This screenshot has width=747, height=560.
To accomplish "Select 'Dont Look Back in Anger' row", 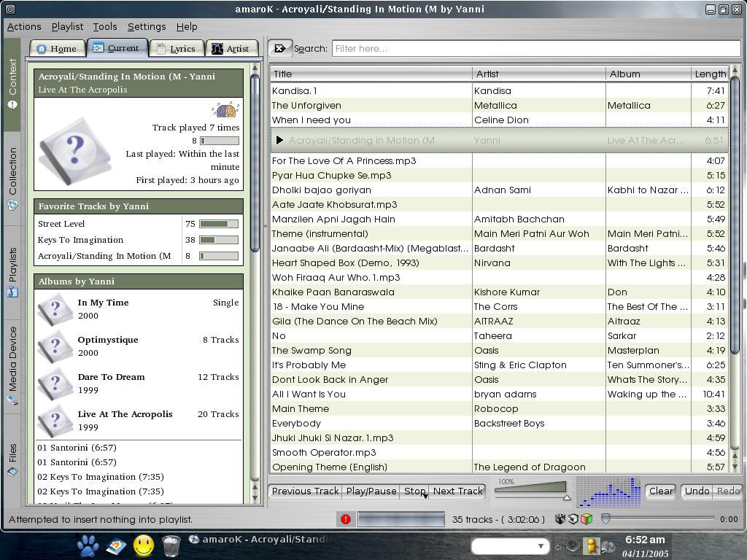I will coord(499,379).
